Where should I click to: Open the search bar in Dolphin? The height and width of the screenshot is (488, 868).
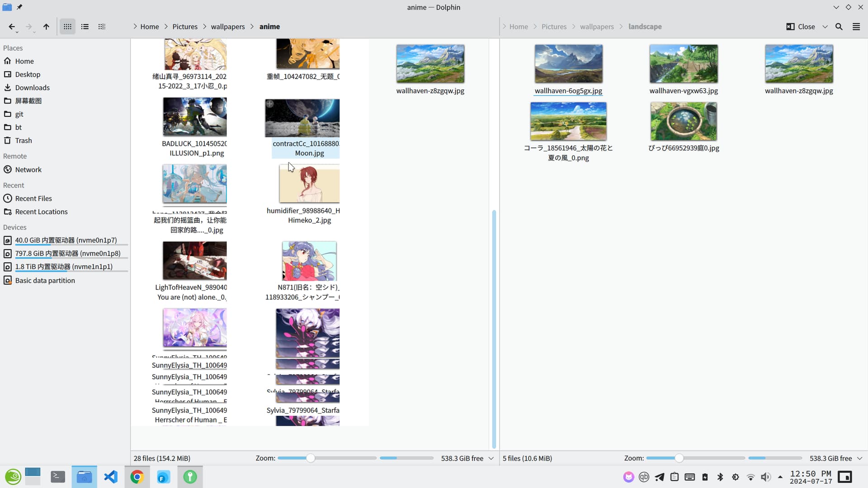(839, 27)
